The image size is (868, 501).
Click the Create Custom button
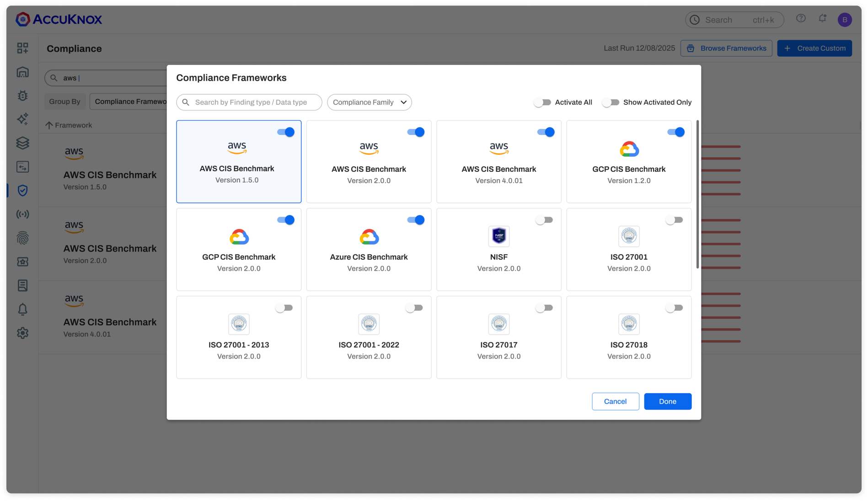(x=814, y=48)
